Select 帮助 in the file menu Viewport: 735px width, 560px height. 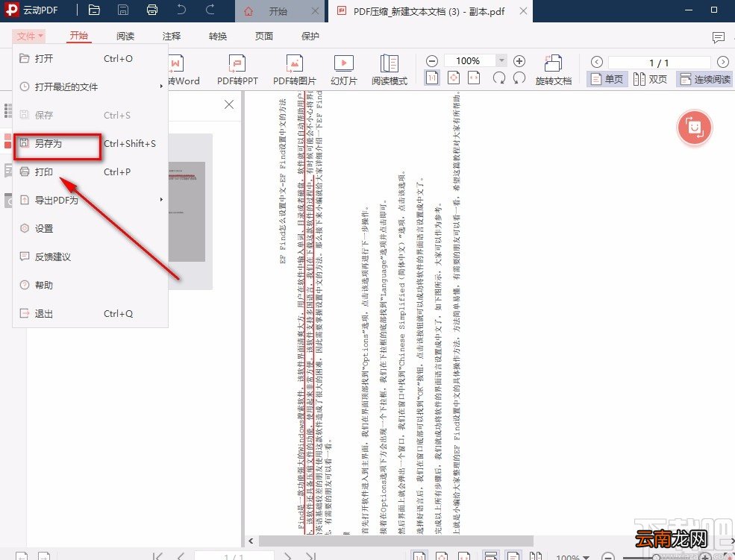pyautogui.click(x=90, y=285)
